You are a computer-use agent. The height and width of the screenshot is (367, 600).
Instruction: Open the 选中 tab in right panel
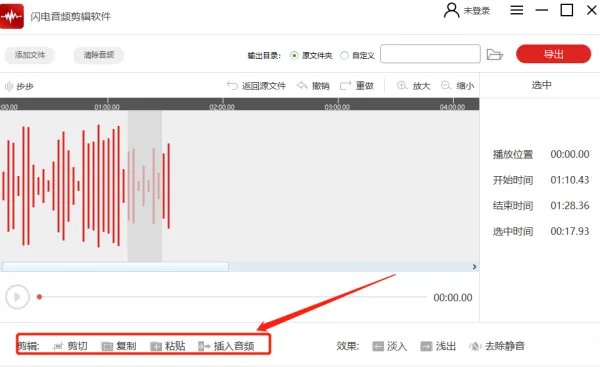click(541, 85)
